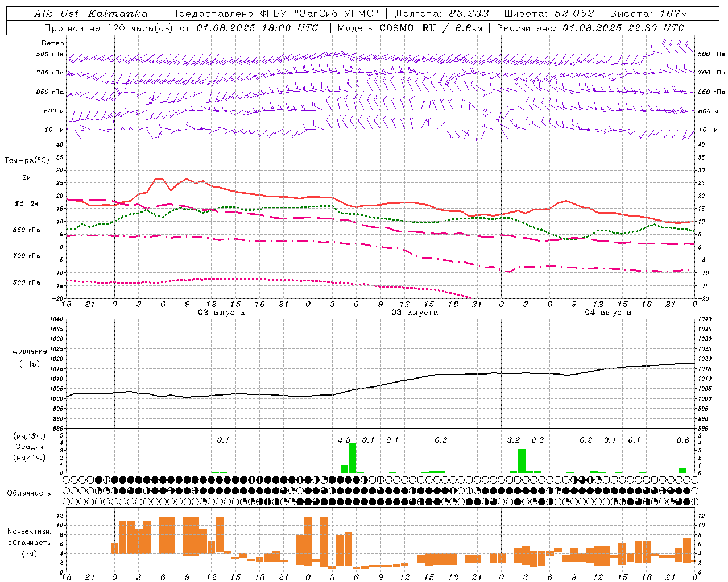Click the Долгота: 83.233 value
This screenshot has width=728, height=582.
click(x=442, y=14)
